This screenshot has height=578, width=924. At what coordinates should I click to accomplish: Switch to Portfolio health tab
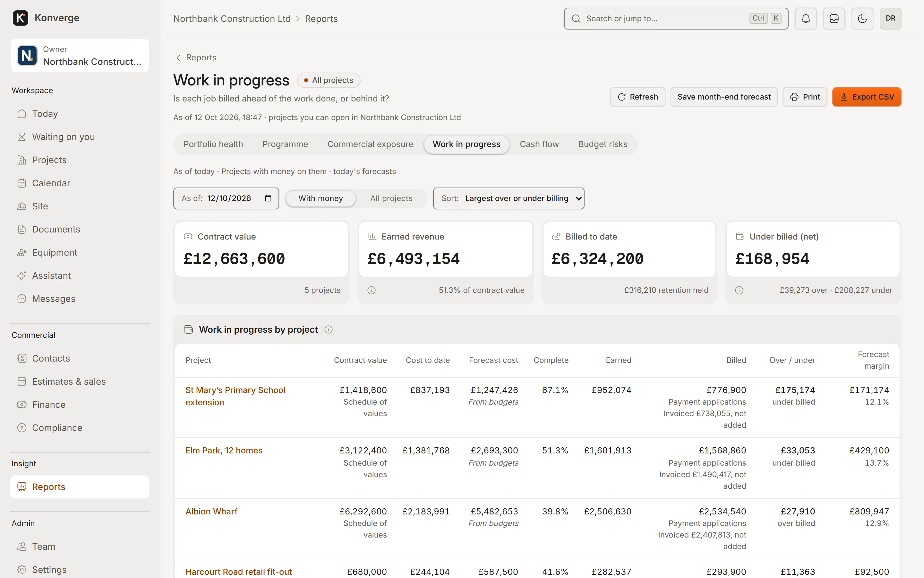213,144
